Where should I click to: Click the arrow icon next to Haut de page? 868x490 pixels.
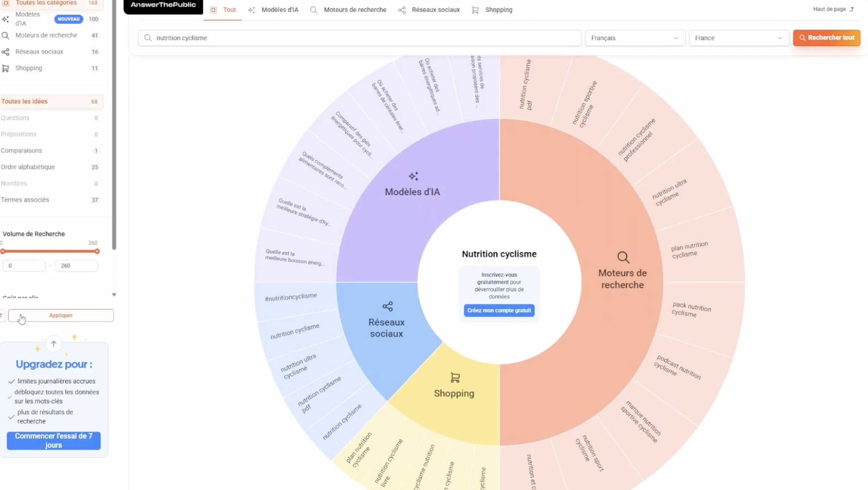tap(852, 9)
